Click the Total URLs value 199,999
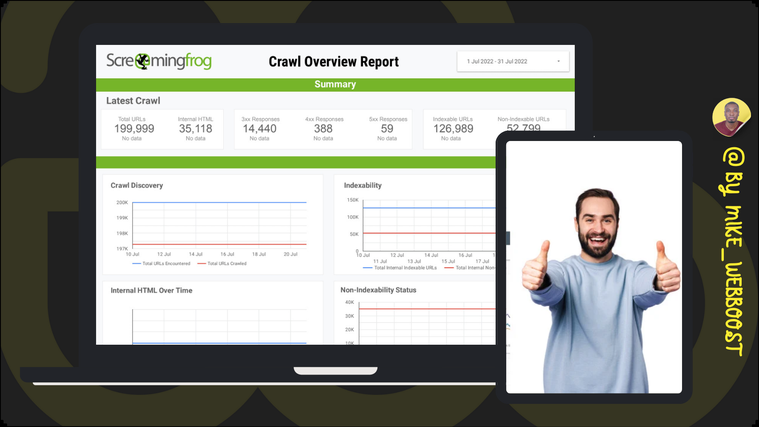Viewport: 759px width, 427px height. (134, 129)
